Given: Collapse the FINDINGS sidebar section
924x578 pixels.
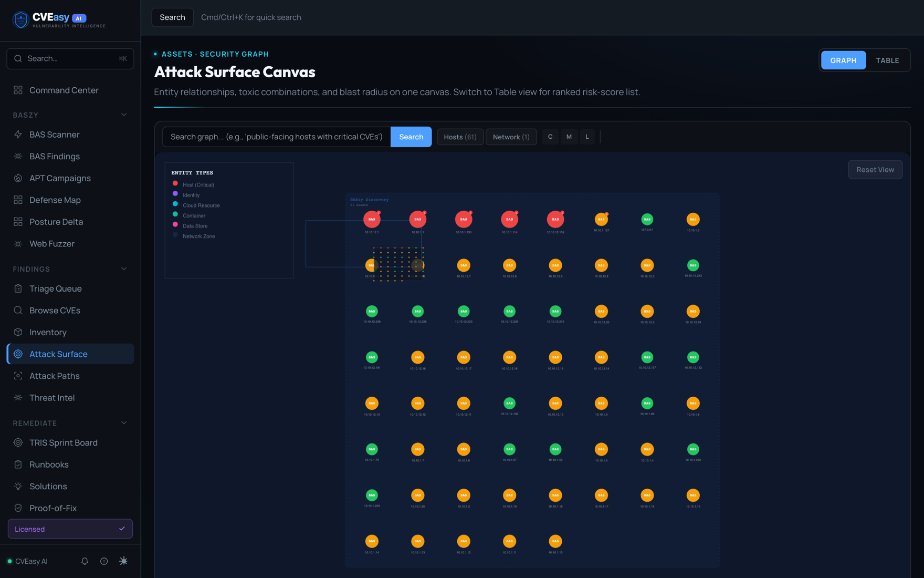Looking at the screenshot, I should click(x=124, y=269).
